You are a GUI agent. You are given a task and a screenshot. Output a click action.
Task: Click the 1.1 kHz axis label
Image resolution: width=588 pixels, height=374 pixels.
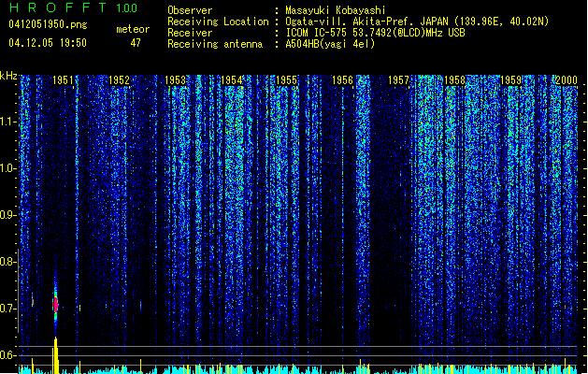click(x=7, y=122)
